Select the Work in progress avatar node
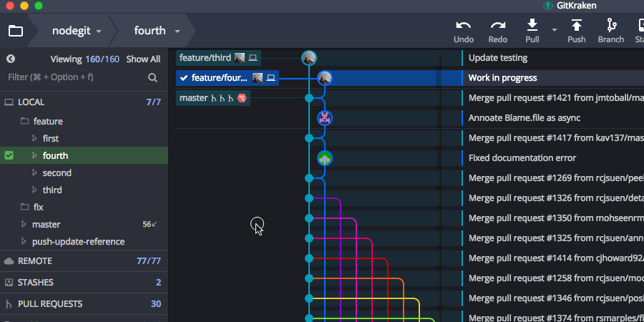Viewport: 644px width, 322px height. pos(324,77)
